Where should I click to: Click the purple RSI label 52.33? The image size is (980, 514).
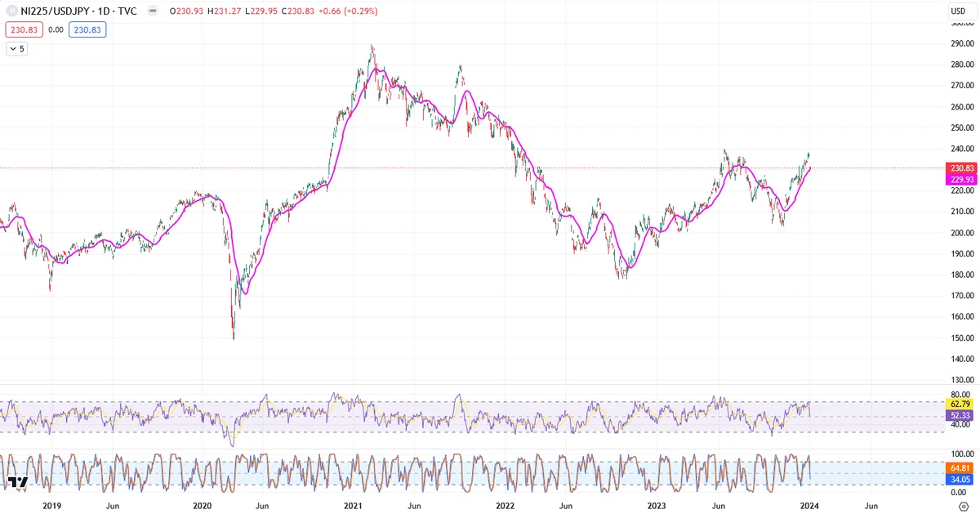tap(959, 415)
